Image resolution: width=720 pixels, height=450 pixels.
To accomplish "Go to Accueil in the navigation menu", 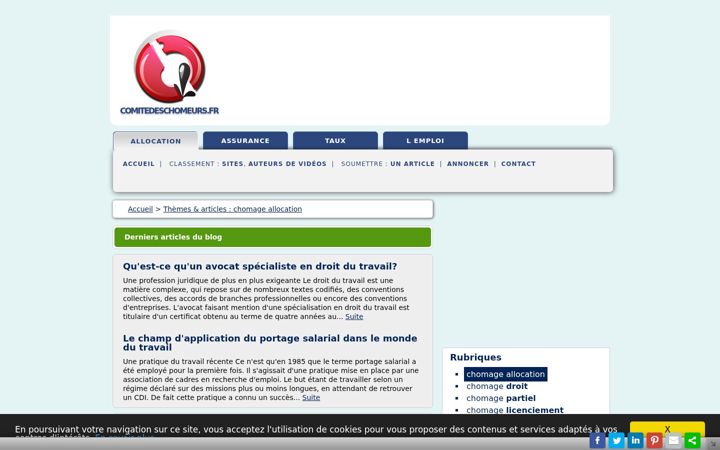I will tap(139, 163).
